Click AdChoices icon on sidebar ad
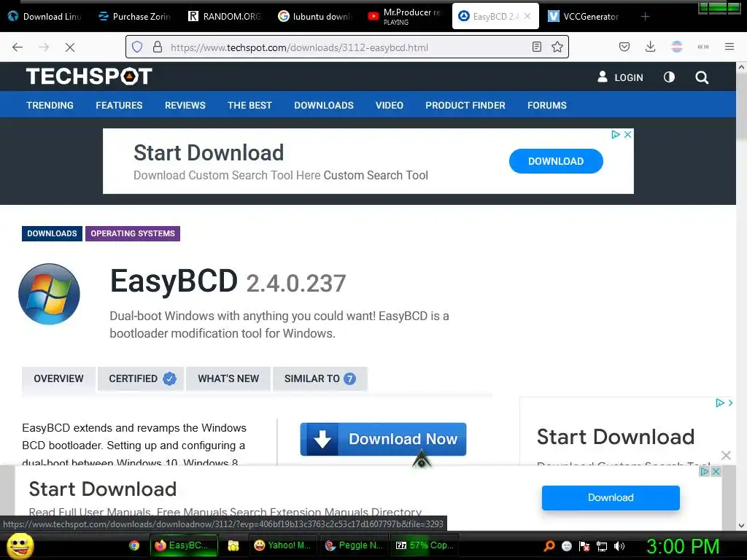The image size is (747, 560). (x=720, y=403)
